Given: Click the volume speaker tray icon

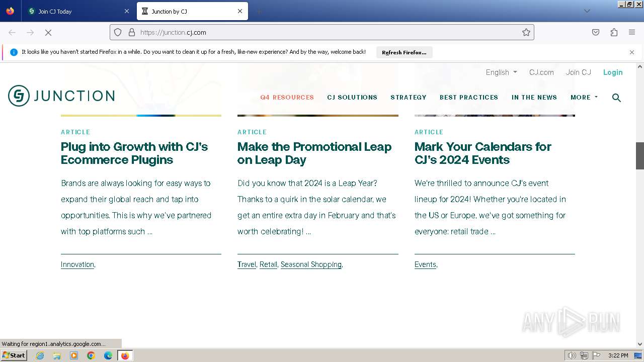Looking at the screenshot, I should (572, 355).
